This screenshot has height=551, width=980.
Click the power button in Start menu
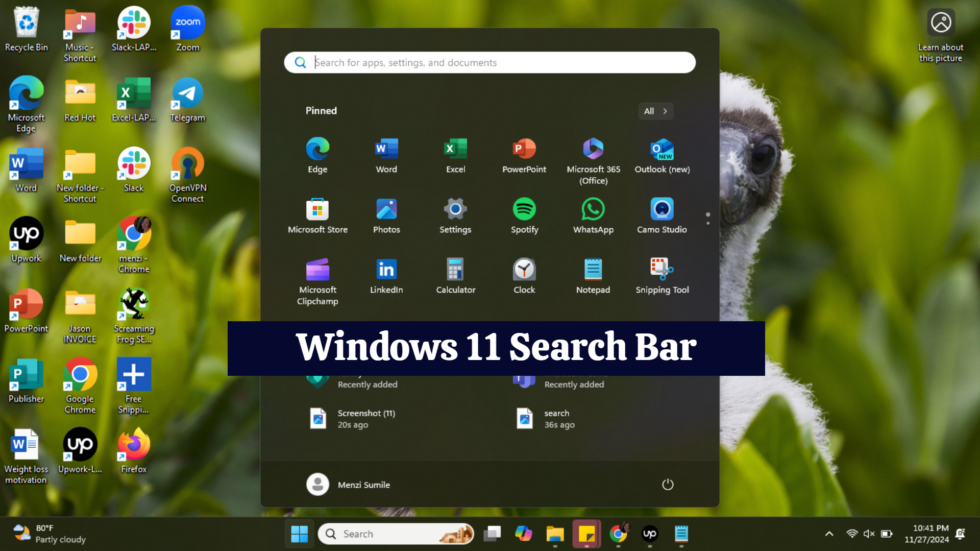click(668, 484)
